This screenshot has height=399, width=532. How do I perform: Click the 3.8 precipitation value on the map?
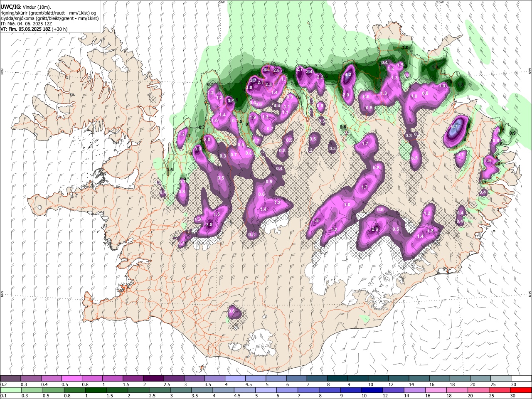(x=231, y=101)
